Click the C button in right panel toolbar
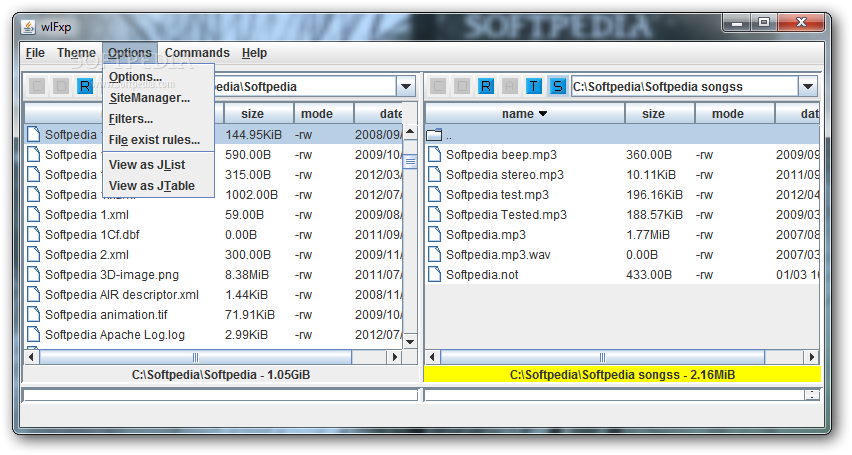The image size is (852, 455). click(438, 86)
